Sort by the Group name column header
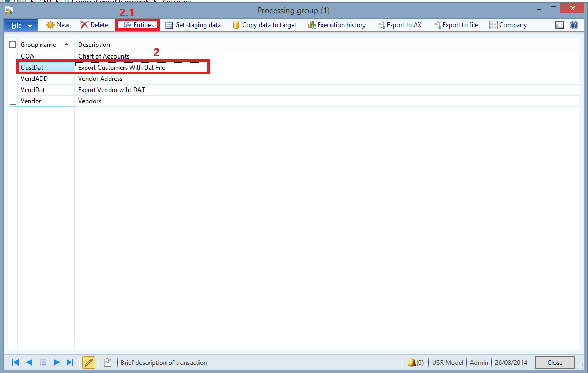The height and width of the screenshot is (373, 588). (38, 45)
